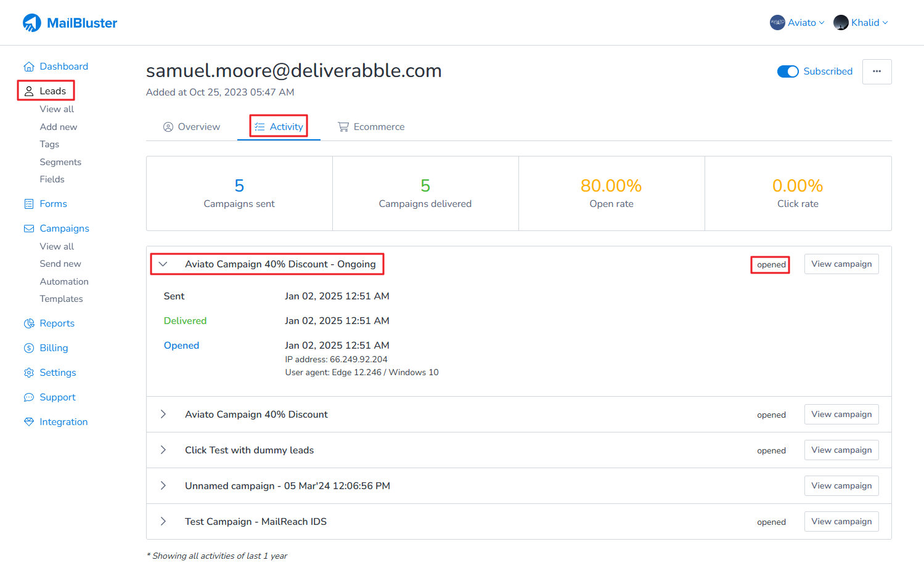
Task: Open the Khalid user account dropdown
Action: coord(861,23)
